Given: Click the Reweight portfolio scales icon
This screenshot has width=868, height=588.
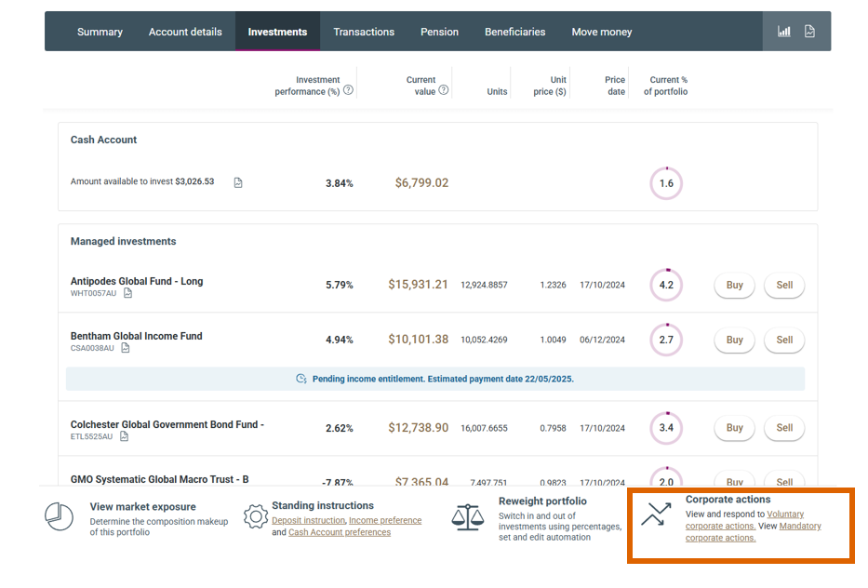Looking at the screenshot, I should [x=466, y=517].
